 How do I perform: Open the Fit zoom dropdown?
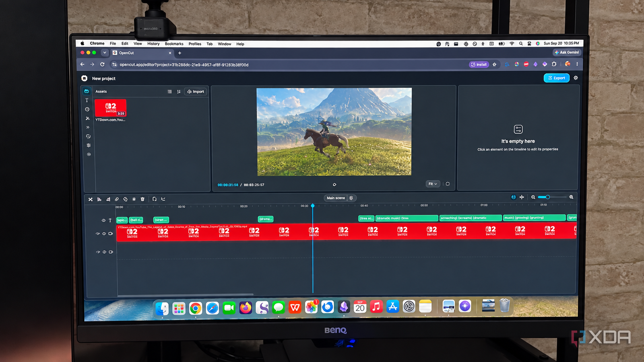point(433,184)
